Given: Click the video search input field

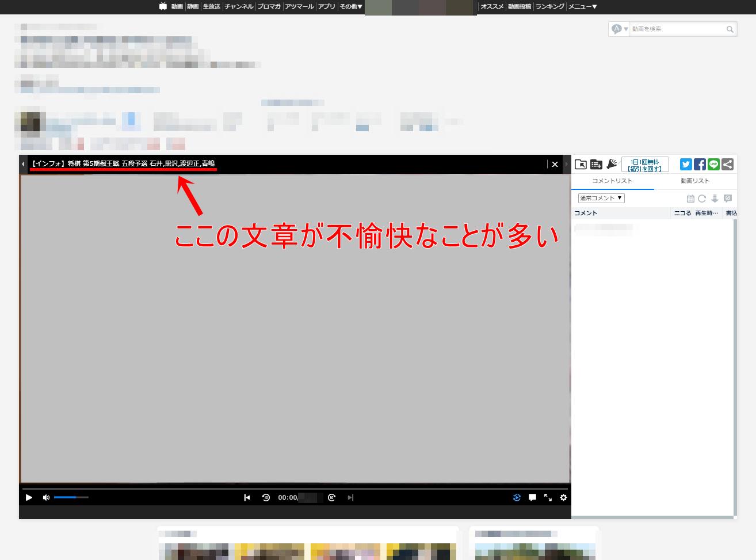Looking at the screenshot, I should click(x=679, y=29).
